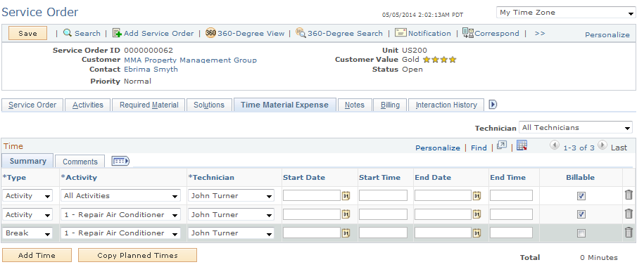Open Technician dropdown in All Activities row

(x=232, y=195)
